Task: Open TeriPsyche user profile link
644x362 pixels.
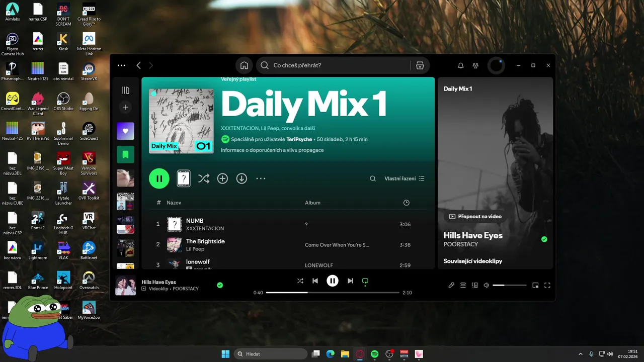Action: click(x=300, y=139)
